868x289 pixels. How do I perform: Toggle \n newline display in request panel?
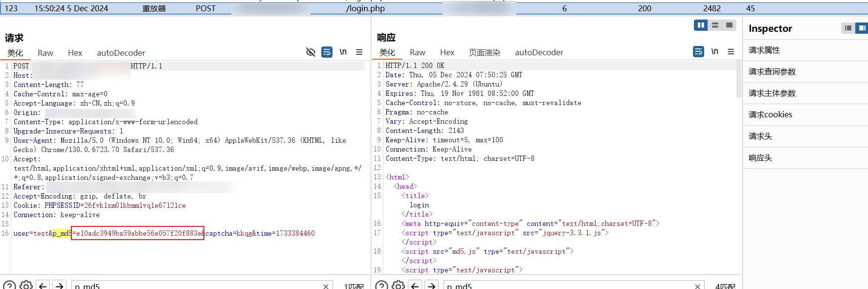click(343, 52)
